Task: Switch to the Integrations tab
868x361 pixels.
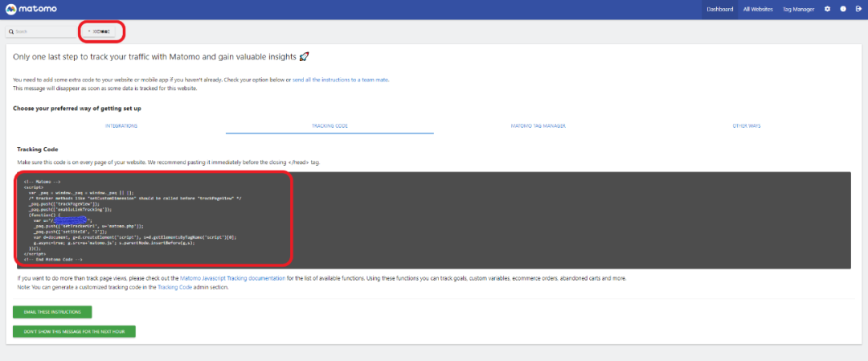Action: [x=121, y=125]
